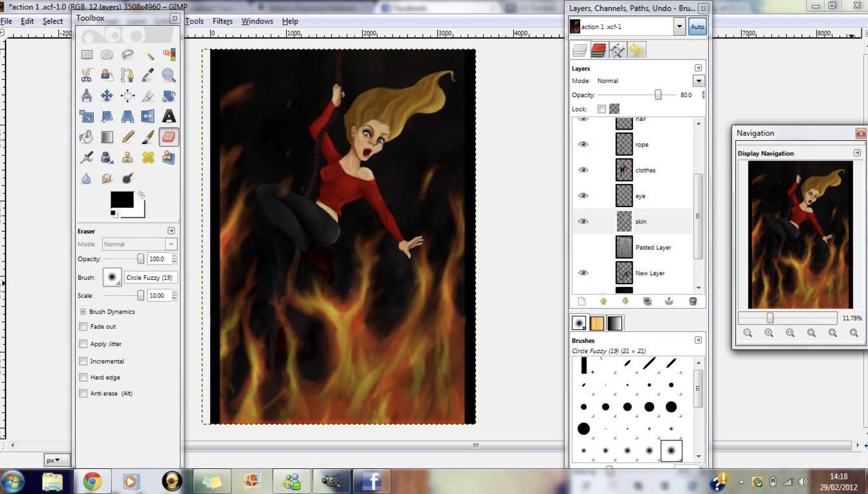
Task: Enable the Anti erase checkbox
Action: click(x=83, y=393)
